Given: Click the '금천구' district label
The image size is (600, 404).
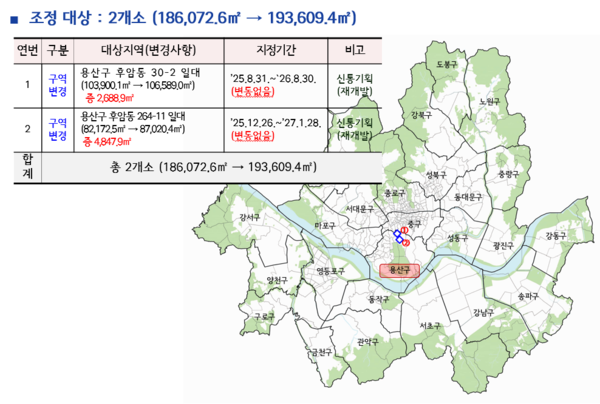Looking at the screenshot, I should tap(322, 352).
